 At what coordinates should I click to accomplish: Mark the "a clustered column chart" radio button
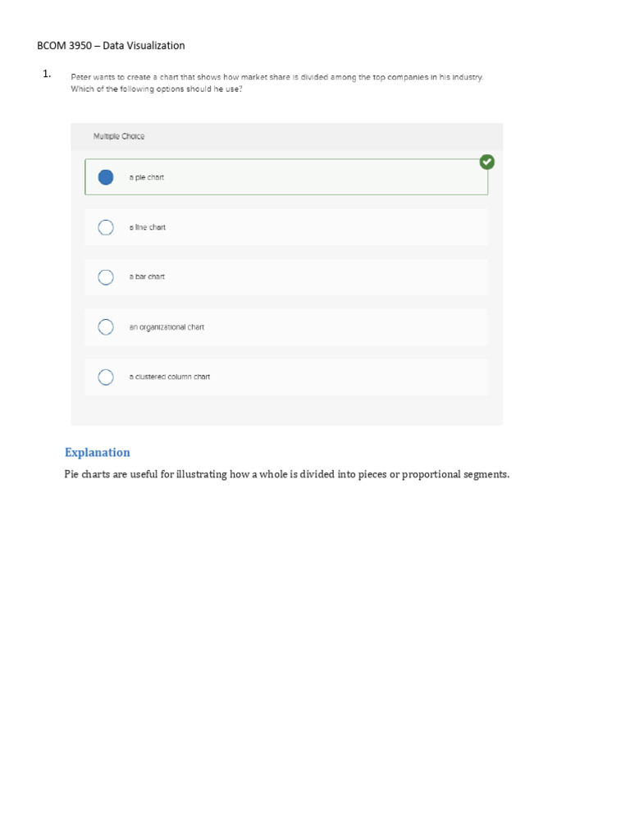(106, 377)
